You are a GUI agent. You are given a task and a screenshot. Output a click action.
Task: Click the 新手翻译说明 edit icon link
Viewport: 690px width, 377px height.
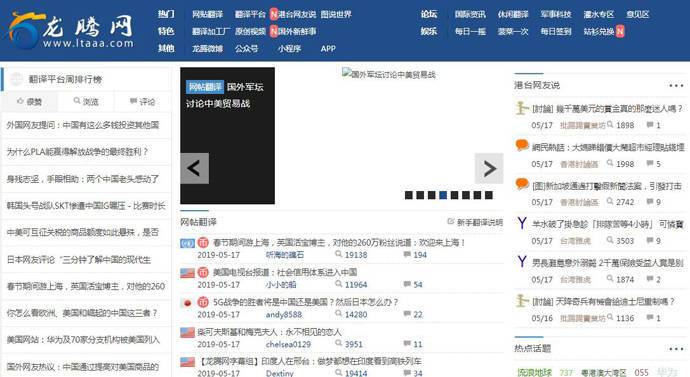(x=475, y=222)
